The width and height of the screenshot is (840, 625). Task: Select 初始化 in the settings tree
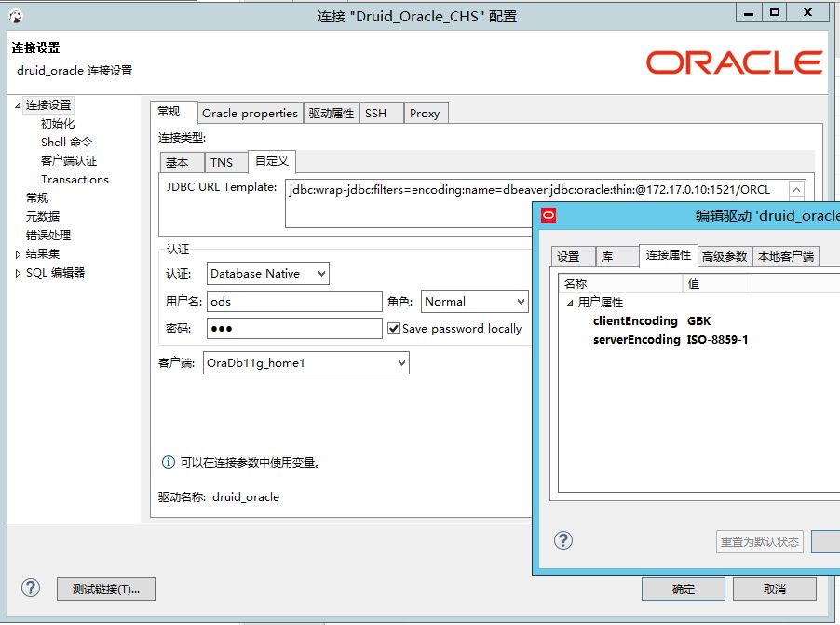tap(58, 124)
